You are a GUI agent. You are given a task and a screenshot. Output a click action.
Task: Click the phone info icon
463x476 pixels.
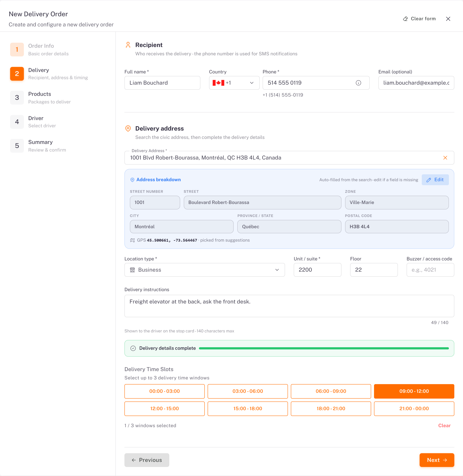coord(358,83)
